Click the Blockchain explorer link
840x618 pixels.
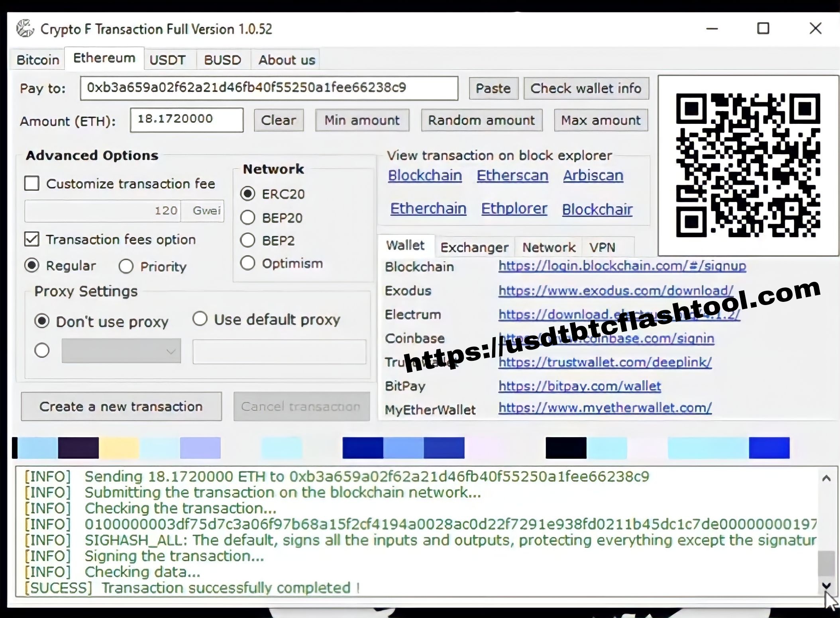point(424,175)
